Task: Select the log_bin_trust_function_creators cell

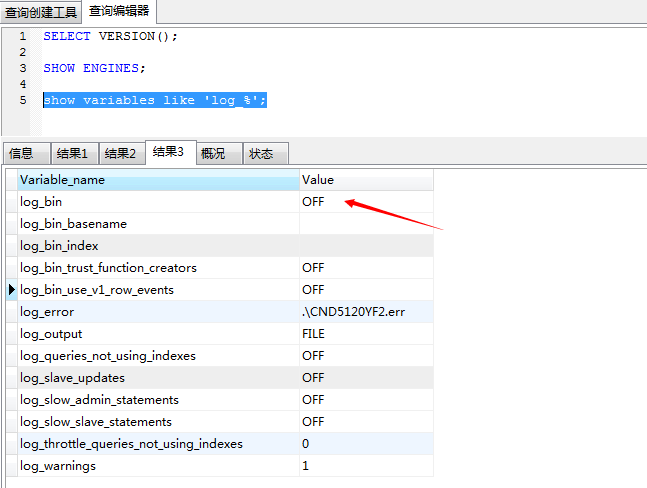Action: click(158, 268)
